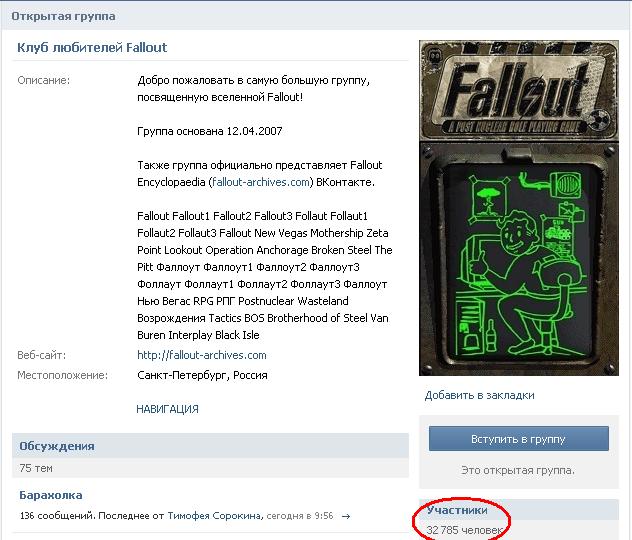
Task: Open the http://fallout-archives.com website link
Action: [x=202, y=355]
